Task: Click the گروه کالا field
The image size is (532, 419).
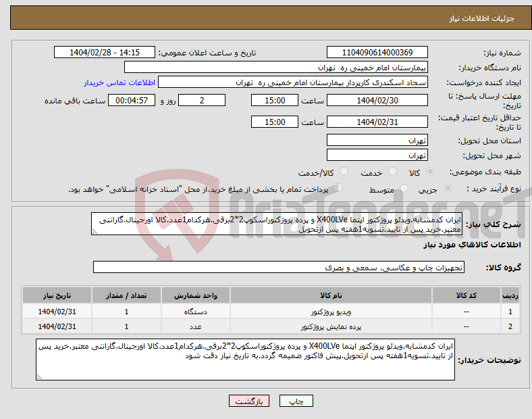Action: 279,267
